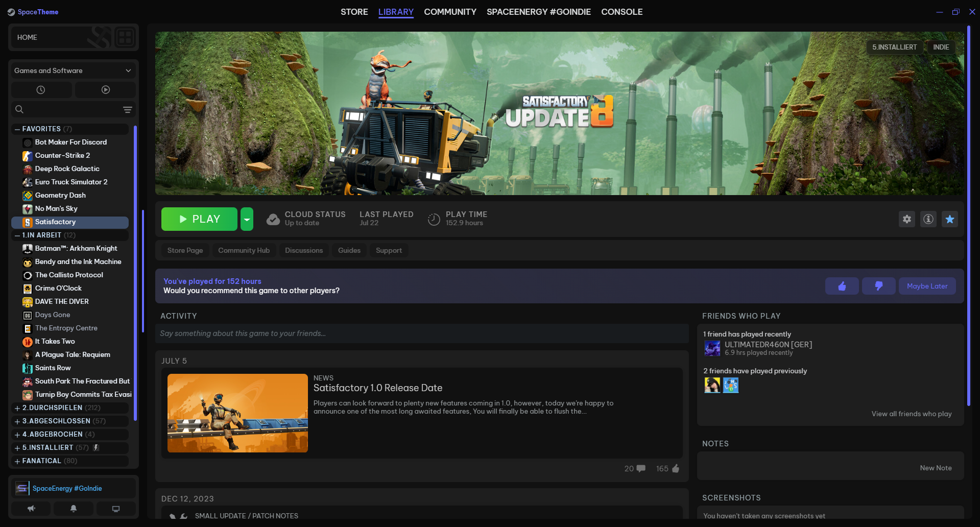Go to the STORE tab

pyautogui.click(x=354, y=12)
